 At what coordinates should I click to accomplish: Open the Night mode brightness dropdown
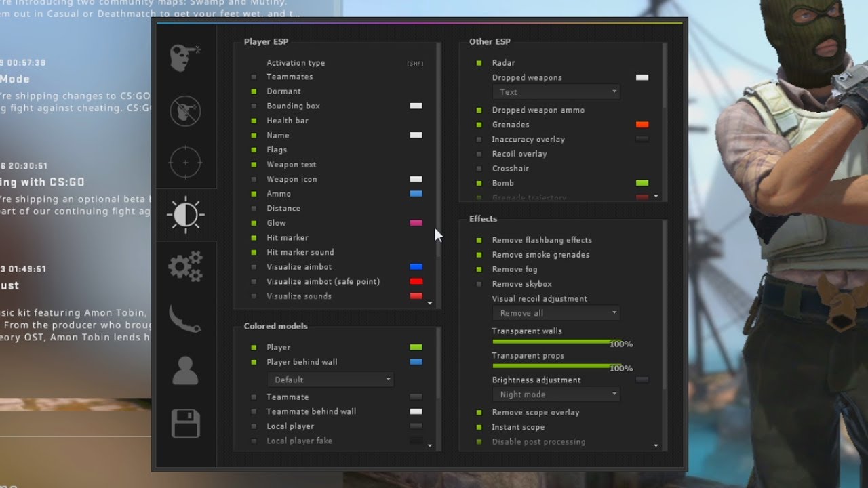click(555, 394)
